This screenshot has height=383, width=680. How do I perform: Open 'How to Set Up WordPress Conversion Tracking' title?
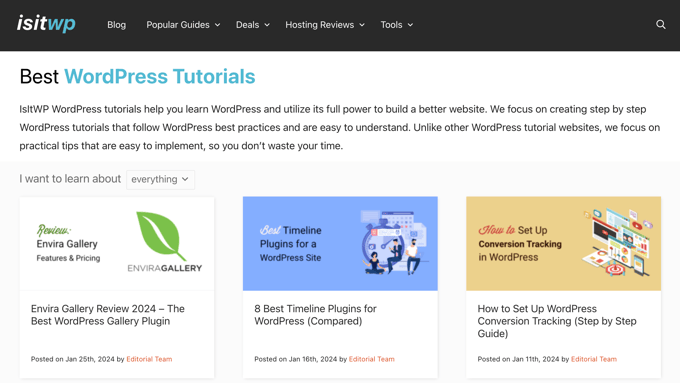point(557,321)
